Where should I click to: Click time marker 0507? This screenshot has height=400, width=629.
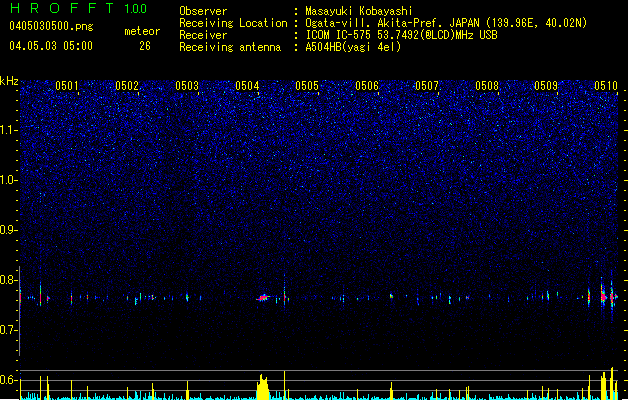click(x=427, y=86)
